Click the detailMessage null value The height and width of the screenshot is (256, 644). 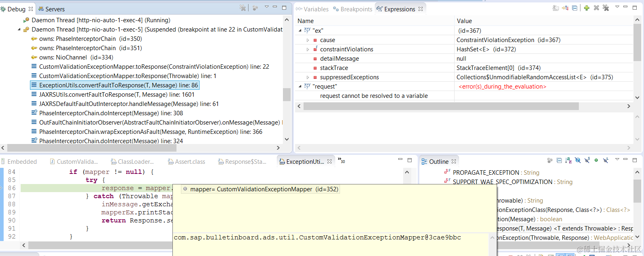(461, 59)
